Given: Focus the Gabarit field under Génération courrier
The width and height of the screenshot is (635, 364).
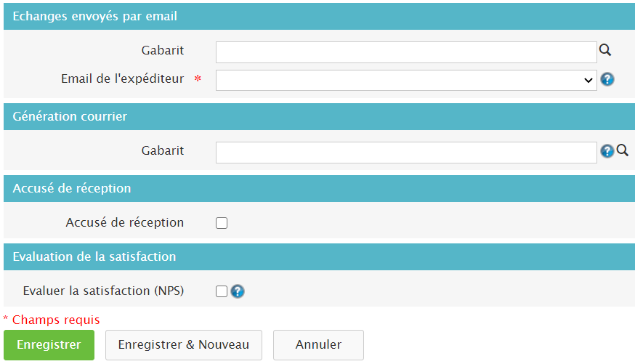Looking at the screenshot, I should [406, 153].
